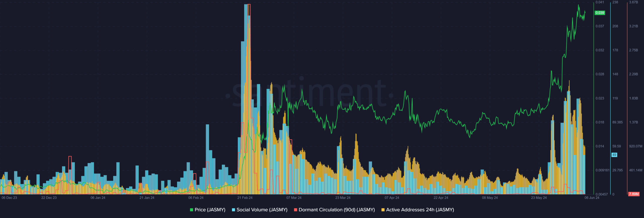644x218 pixels.
Task: Click the blue Social Volume legend swatch
Action: point(233,210)
